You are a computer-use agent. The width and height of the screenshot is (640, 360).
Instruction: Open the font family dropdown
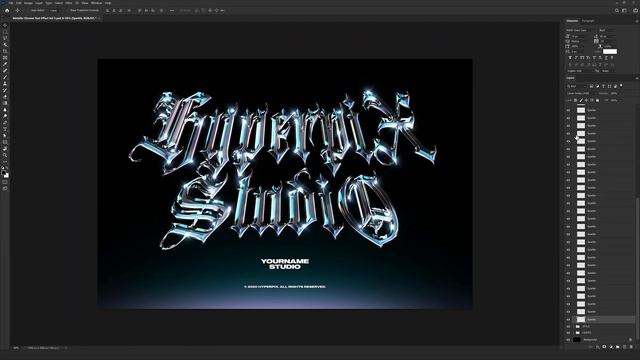578,30
